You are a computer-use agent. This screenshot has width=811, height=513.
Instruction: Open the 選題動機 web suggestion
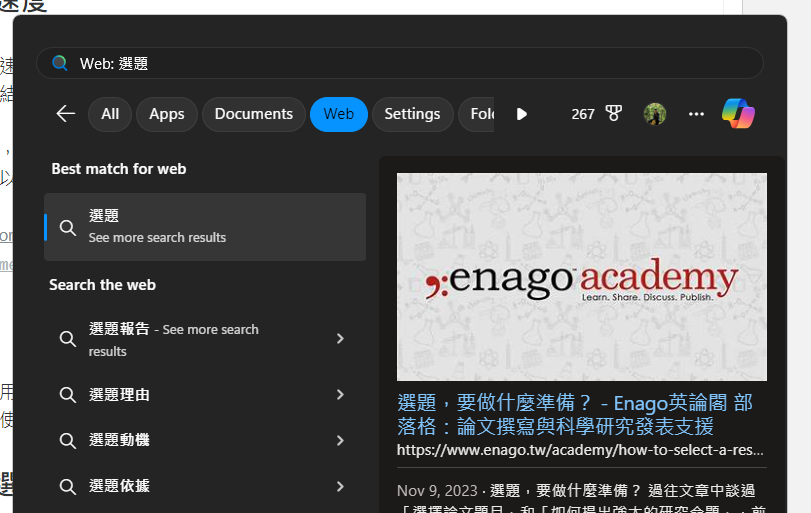(205, 440)
